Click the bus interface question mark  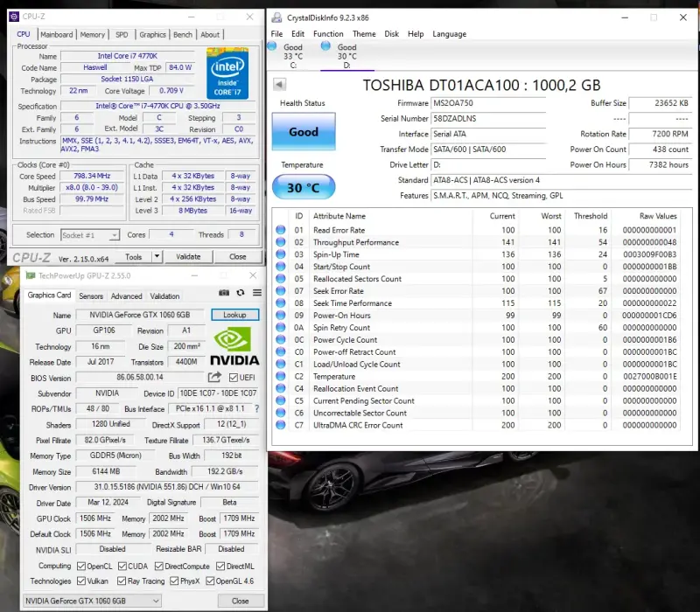[256, 408]
